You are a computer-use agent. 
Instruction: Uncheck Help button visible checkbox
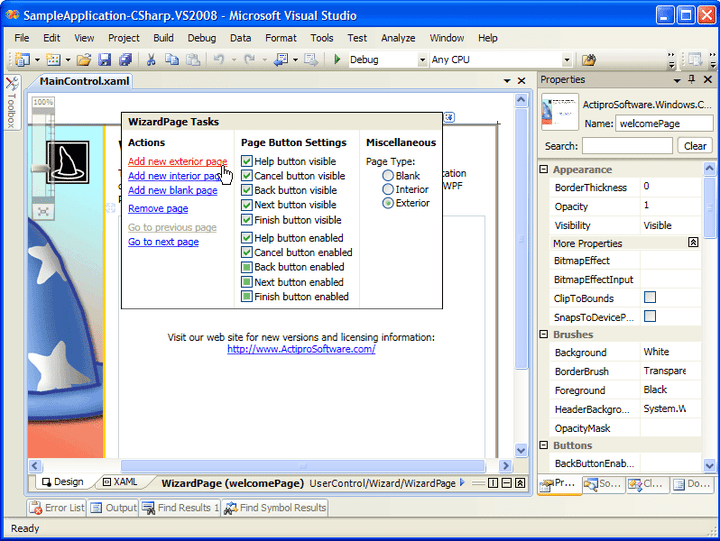247,161
